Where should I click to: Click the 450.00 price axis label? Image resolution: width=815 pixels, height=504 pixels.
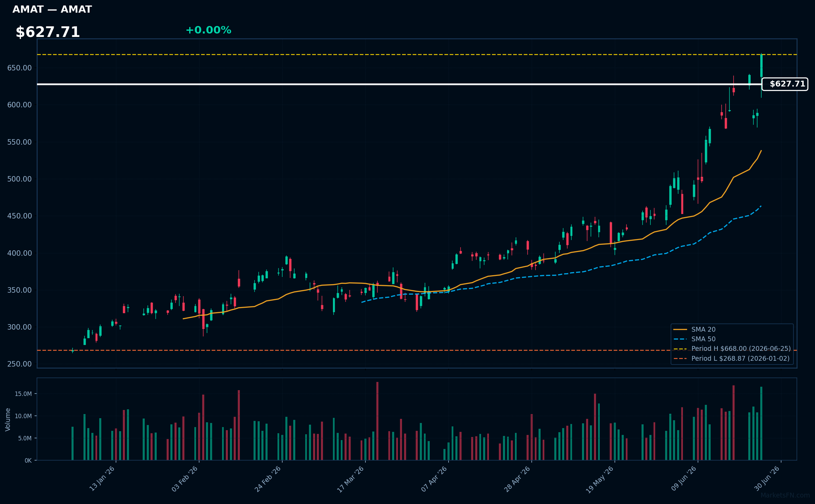pyautogui.click(x=20, y=216)
